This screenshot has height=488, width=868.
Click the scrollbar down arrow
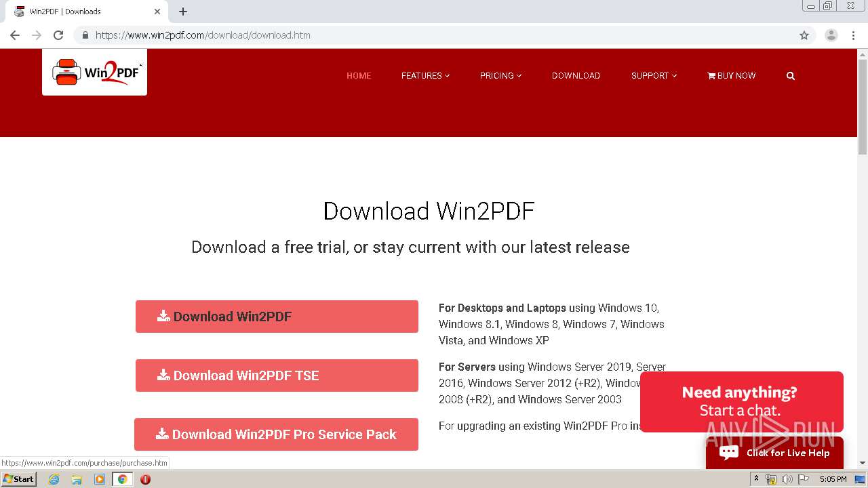point(863,463)
